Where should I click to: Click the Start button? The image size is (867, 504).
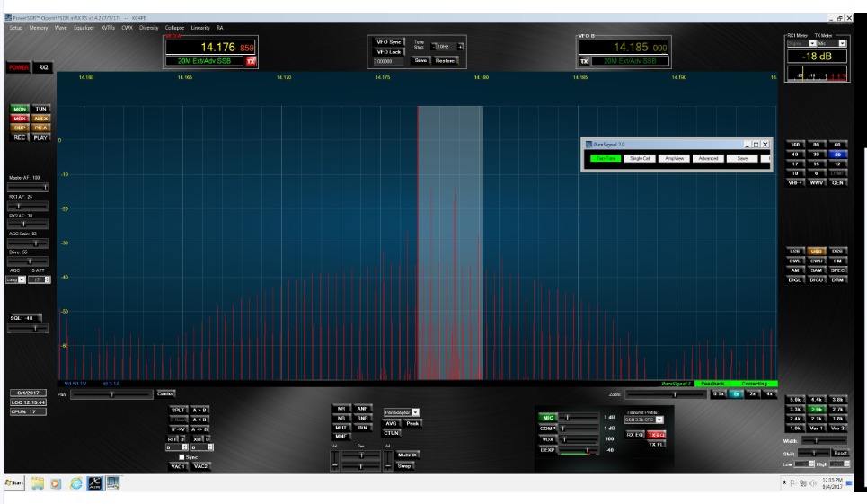point(14,483)
